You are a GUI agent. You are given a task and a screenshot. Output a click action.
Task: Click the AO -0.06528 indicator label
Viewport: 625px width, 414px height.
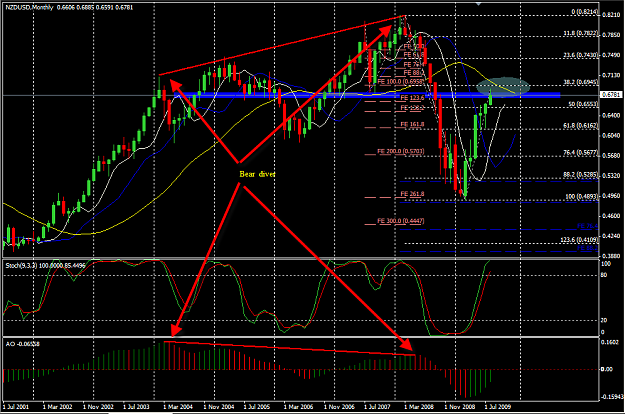23,343
